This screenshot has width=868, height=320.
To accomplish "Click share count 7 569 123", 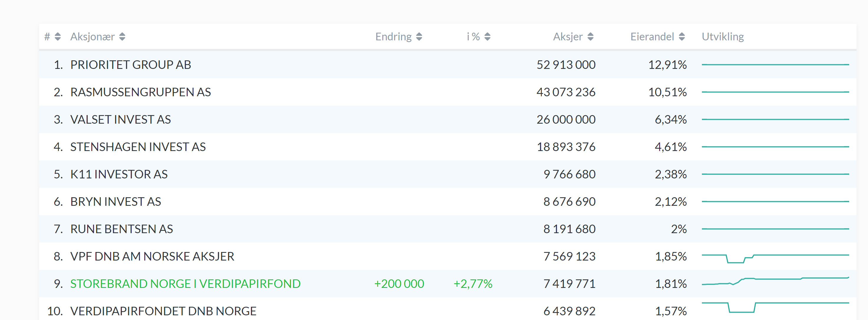I will click(x=569, y=256).
